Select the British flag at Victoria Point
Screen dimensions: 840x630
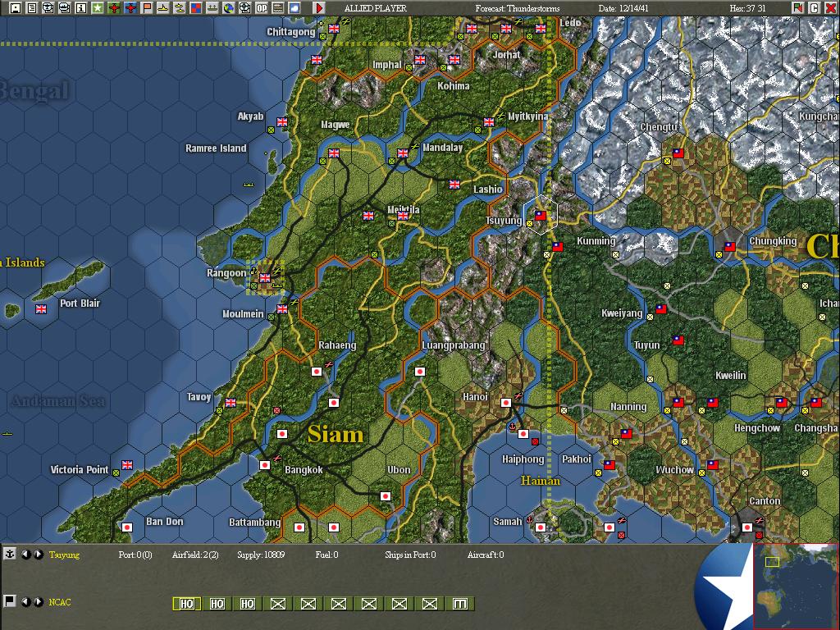point(127,464)
